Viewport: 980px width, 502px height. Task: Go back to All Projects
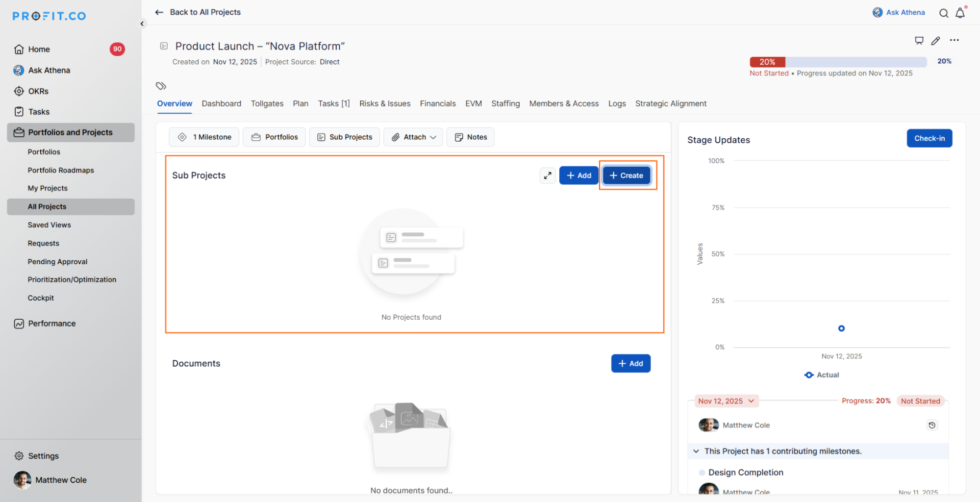(198, 12)
